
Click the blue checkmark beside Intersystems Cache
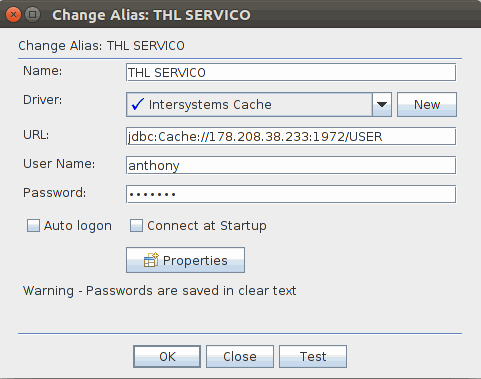click(x=137, y=104)
